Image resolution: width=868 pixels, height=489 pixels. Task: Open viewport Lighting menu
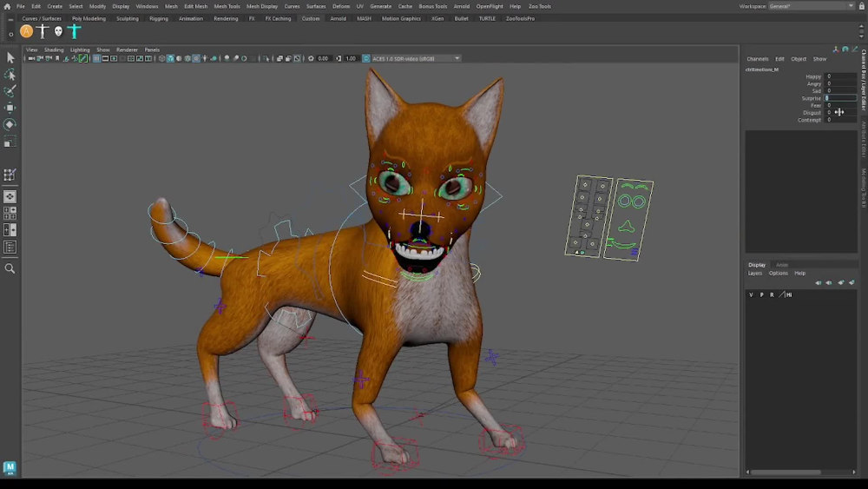tap(80, 50)
